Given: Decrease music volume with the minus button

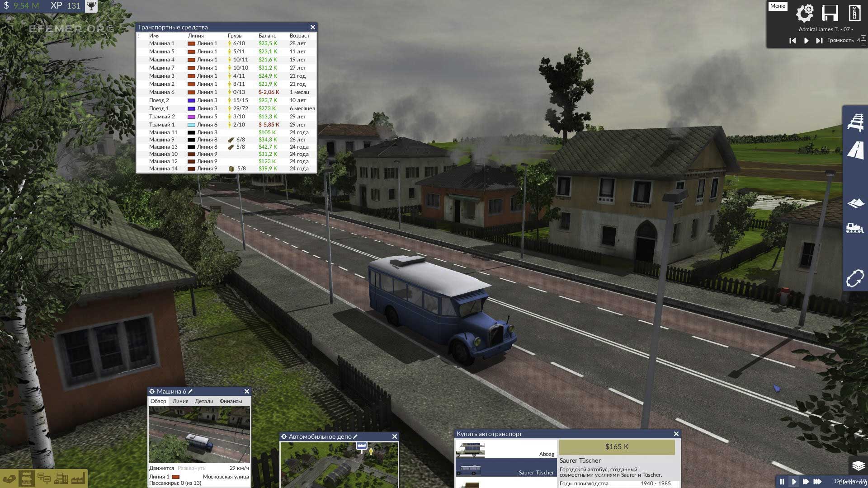Looking at the screenshot, I should tap(863, 43).
